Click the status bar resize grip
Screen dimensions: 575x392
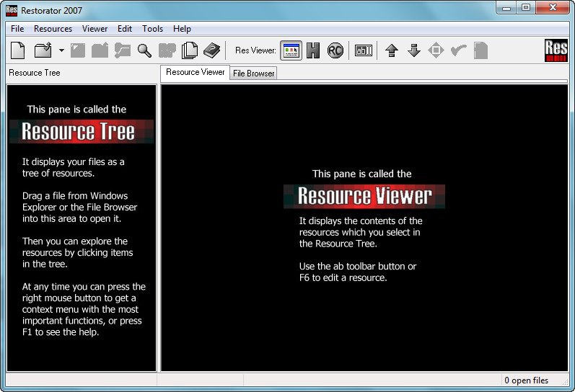coord(565,382)
